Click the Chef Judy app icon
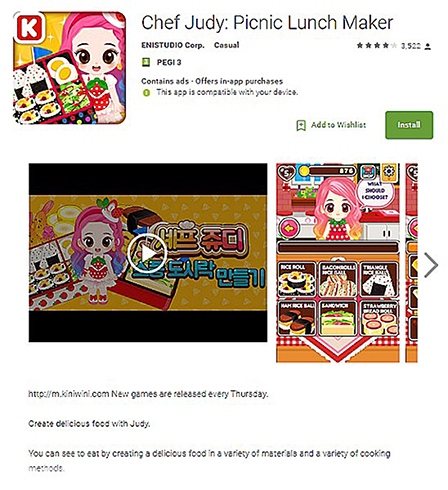Image resolution: width=448 pixels, height=490 pixels. click(69, 68)
